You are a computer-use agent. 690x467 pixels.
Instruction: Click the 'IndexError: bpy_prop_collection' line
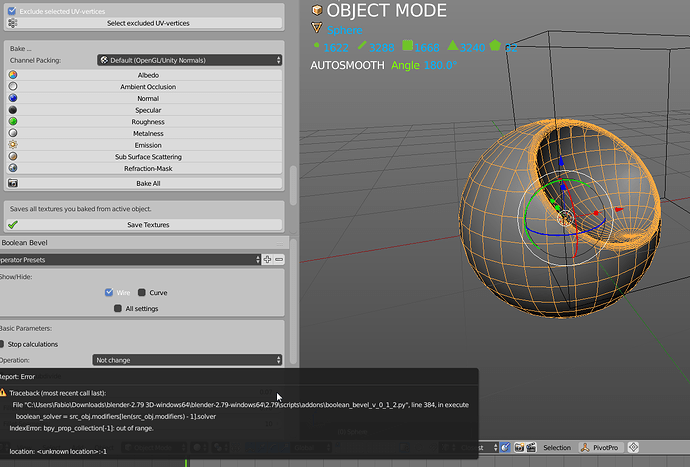pyautogui.click(x=81, y=428)
